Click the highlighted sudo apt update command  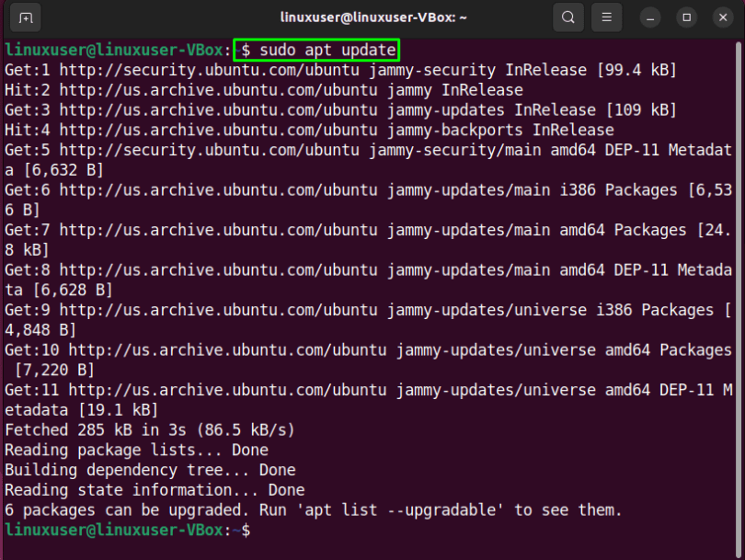pos(315,50)
